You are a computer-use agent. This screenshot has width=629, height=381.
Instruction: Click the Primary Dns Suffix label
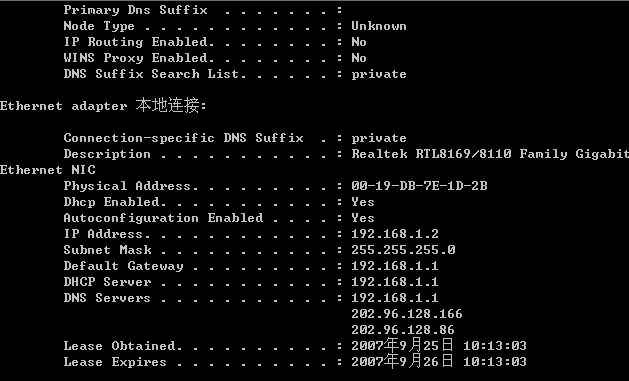click(x=136, y=10)
